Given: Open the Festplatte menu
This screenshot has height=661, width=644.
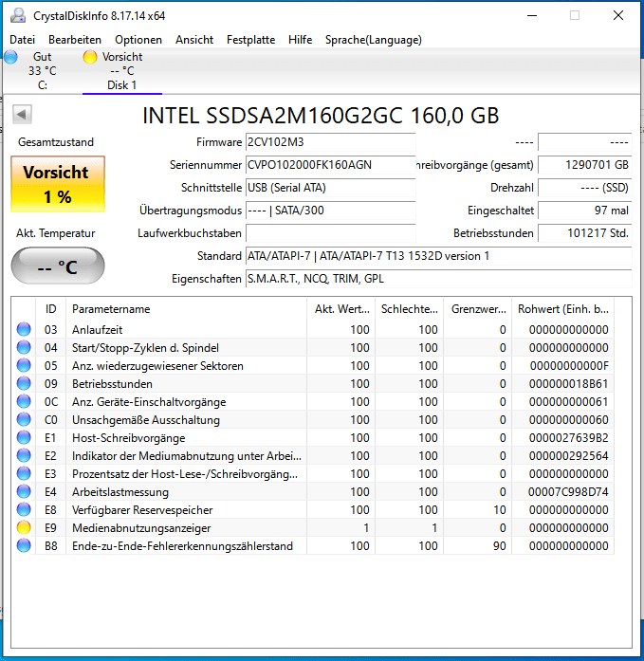Looking at the screenshot, I should click(x=250, y=40).
